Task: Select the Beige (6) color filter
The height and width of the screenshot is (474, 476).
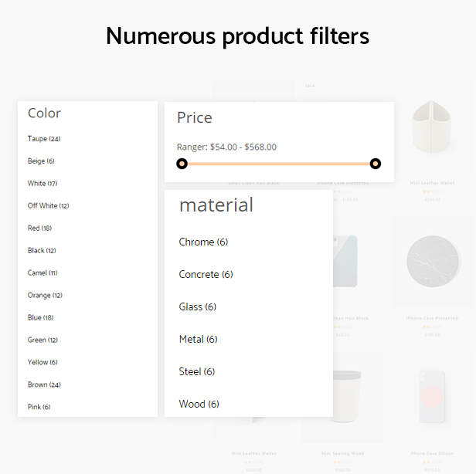Action: [41, 161]
